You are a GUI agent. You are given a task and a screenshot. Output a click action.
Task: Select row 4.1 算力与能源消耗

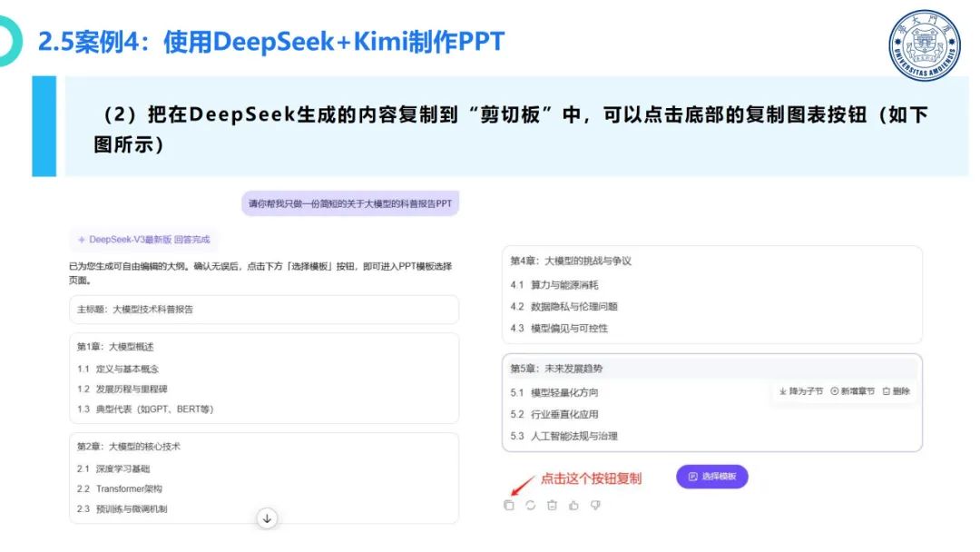point(554,285)
